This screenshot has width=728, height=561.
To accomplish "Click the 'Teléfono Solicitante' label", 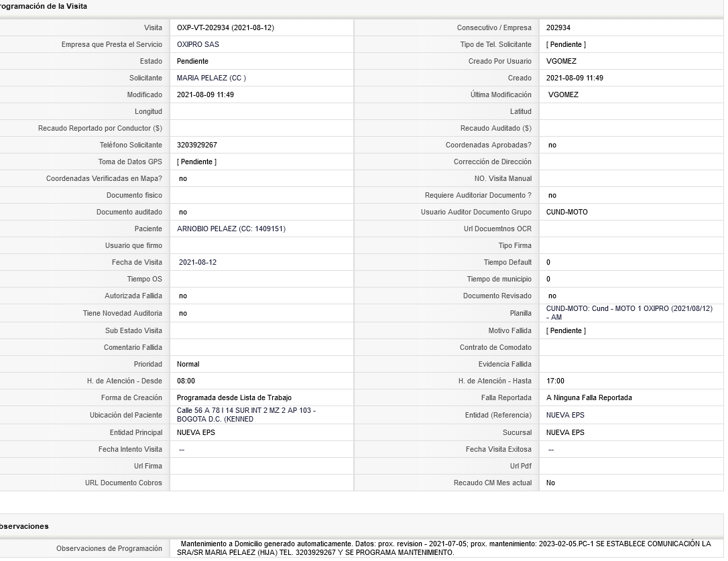I will tap(131, 145).
